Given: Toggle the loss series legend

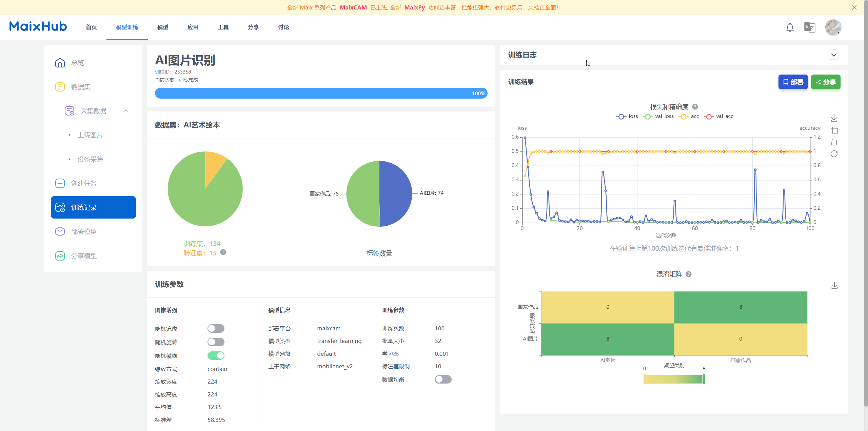Looking at the screenshot, I should [x=627, y=116].
